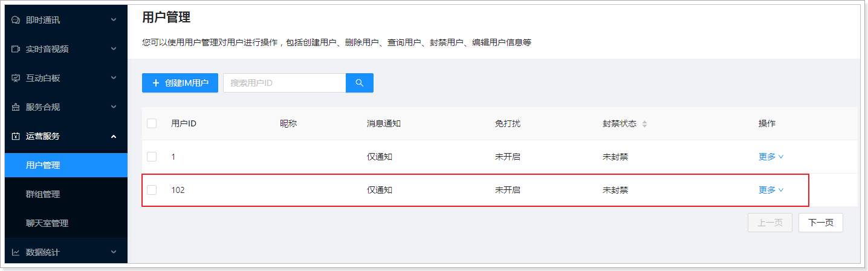Select the checkbox for user 102

(x=152, y=190)
